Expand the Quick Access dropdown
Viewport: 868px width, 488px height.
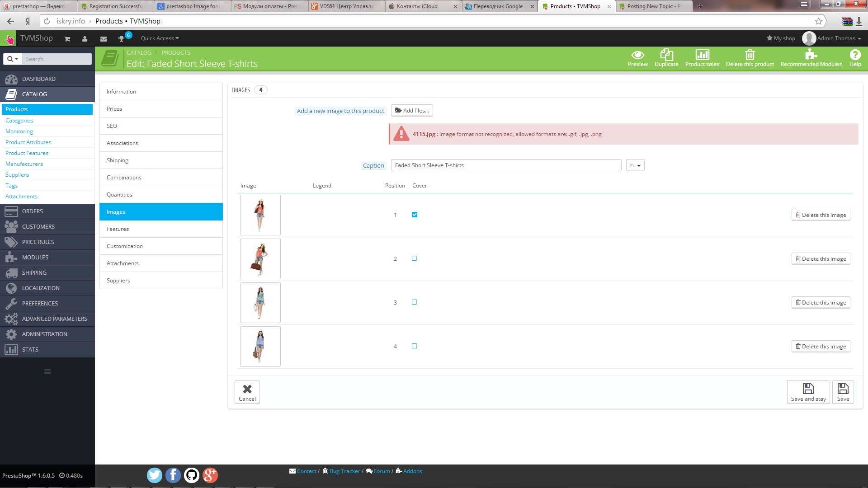point(160,38)
